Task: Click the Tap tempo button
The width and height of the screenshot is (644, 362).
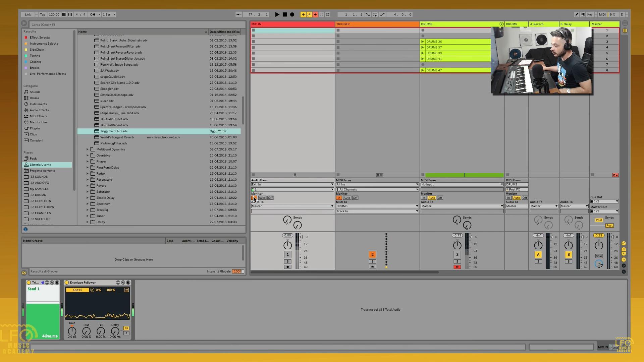Action: pos(43,14)
